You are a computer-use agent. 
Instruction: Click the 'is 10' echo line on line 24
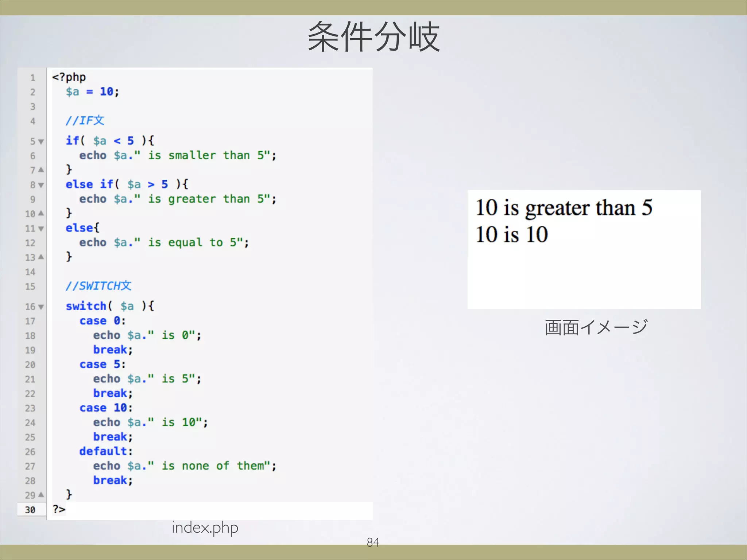[x=150, y=422]
